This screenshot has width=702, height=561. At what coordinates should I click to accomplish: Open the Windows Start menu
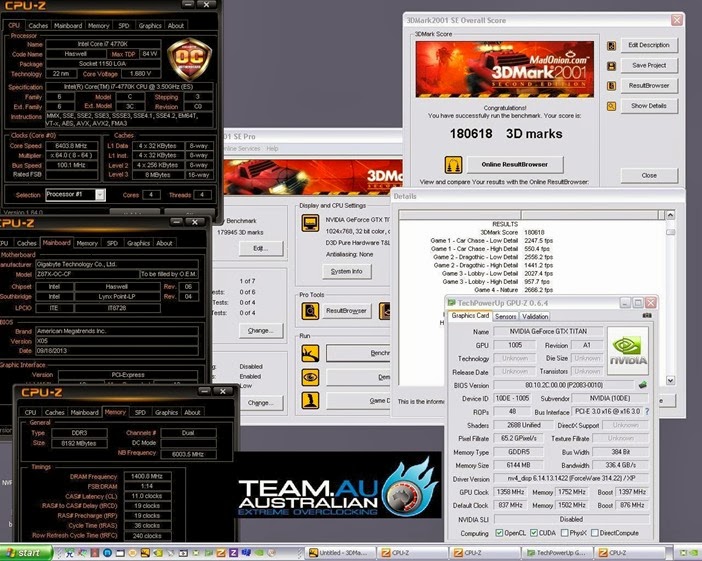[26, 552]
